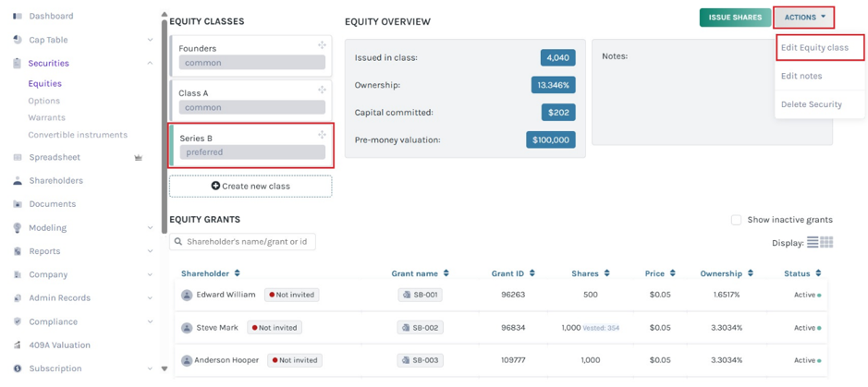Viewport: 868px width, 387px height.
Task: Click the shareholder search input field
Action: pos(242,242)
